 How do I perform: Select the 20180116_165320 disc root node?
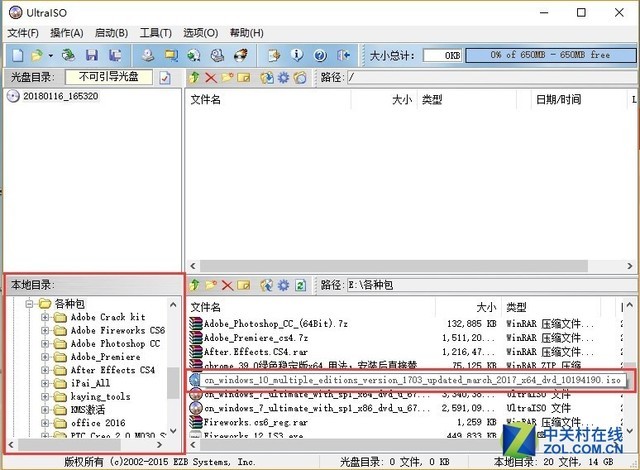tap(60, 96)
